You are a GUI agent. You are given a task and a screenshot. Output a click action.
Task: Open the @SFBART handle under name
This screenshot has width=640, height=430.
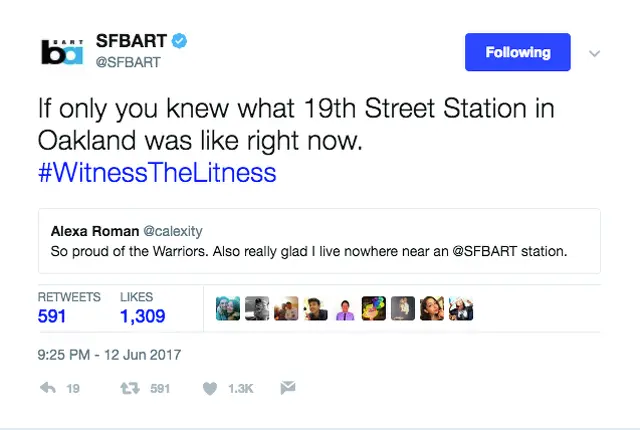coord(127,62)
